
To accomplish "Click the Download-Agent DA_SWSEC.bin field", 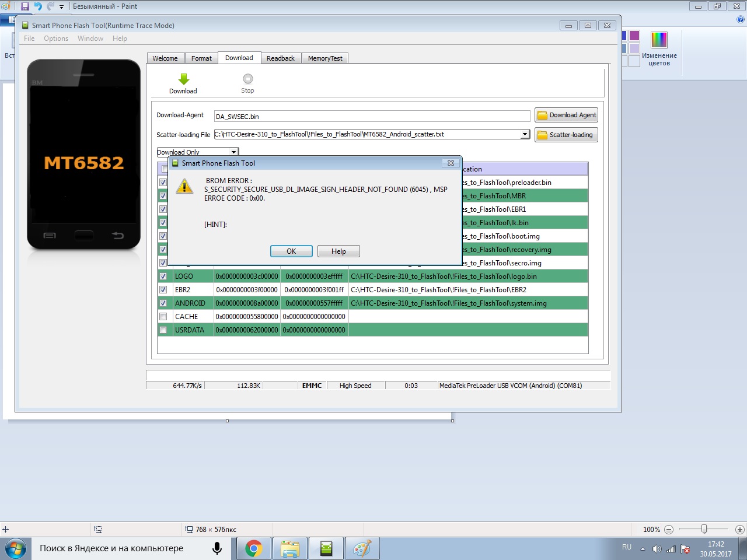I will [372, 116].
